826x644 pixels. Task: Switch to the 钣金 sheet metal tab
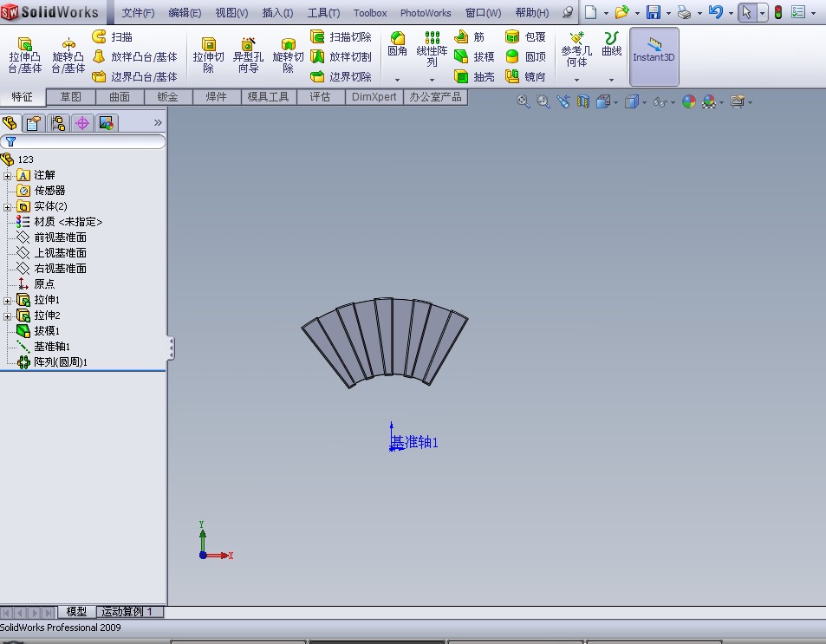tap(167, 96)
